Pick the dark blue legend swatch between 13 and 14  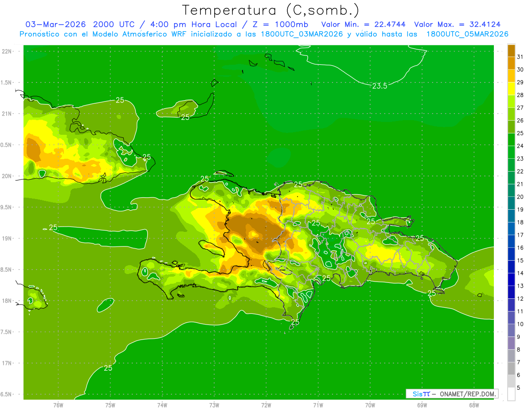click(x=511, y=279)
